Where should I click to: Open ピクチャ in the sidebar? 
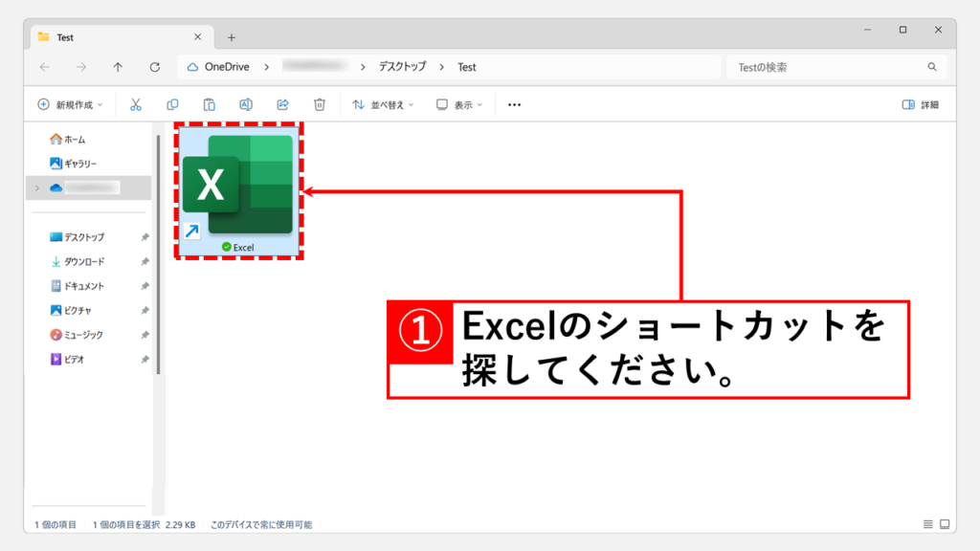(71, 311)
